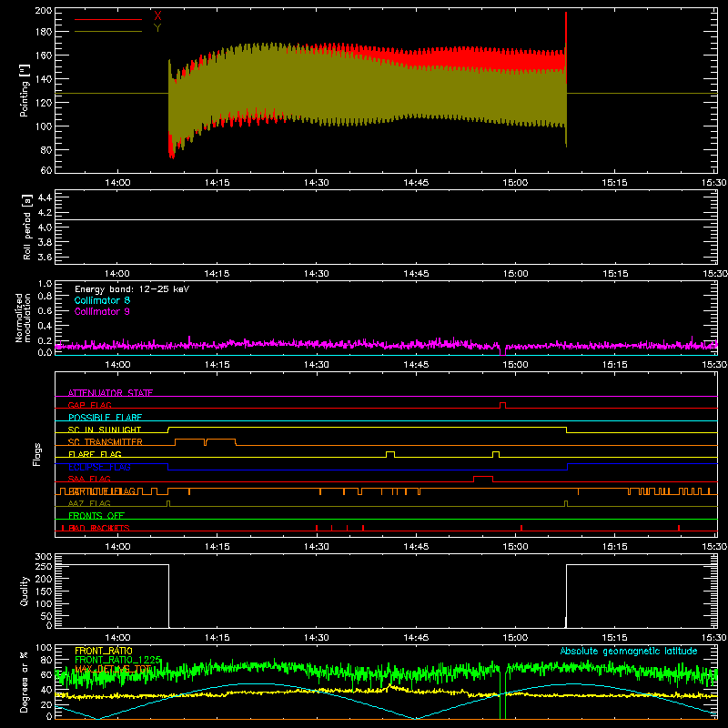Click the first FLARE_FLAG pulse before 14:45
The width and height of the screenshot is (728, 728).
pyautogui.click(x=390, y=453)
